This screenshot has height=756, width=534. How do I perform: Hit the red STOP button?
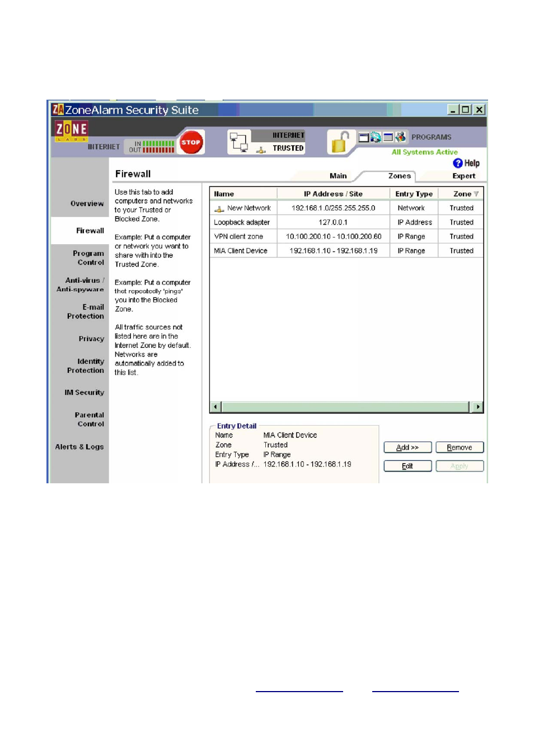click(191, 142)
